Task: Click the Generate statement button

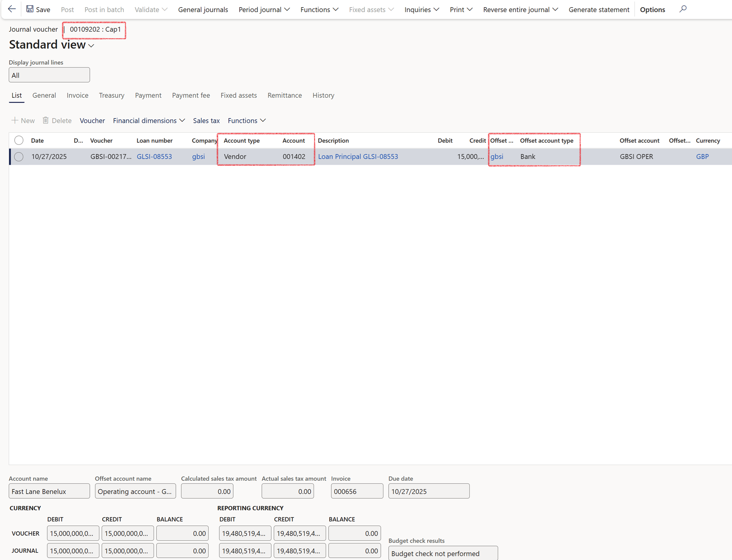Action: [x=599, y=9]
